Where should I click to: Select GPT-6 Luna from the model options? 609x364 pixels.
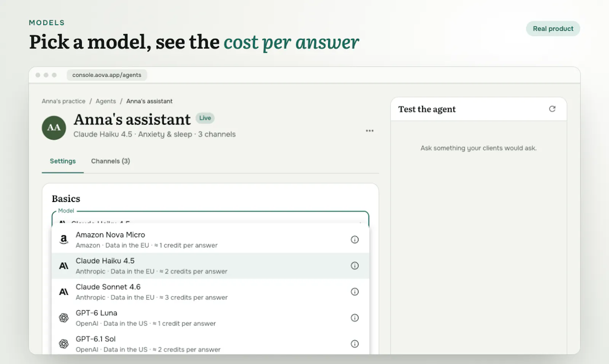tap(210, 318)
